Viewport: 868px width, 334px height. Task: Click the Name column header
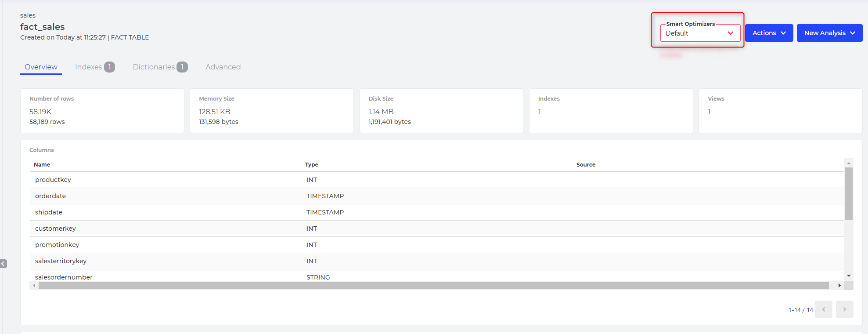42,164
